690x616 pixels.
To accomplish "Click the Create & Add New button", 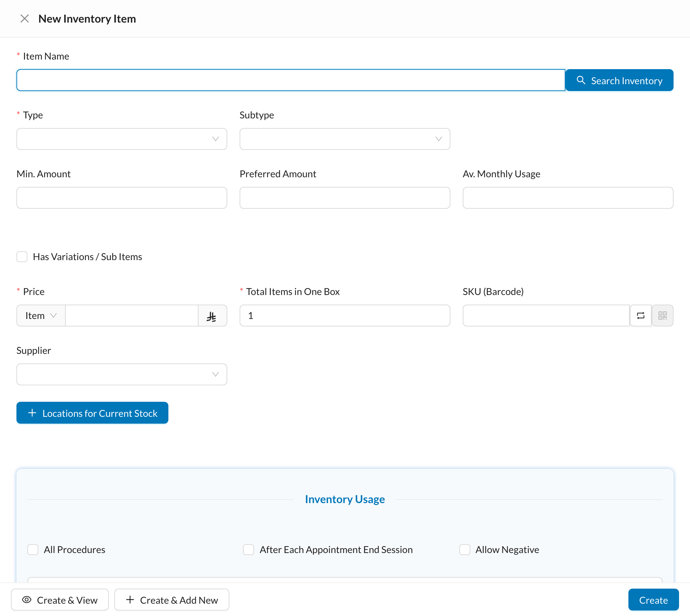I will 172,600.
